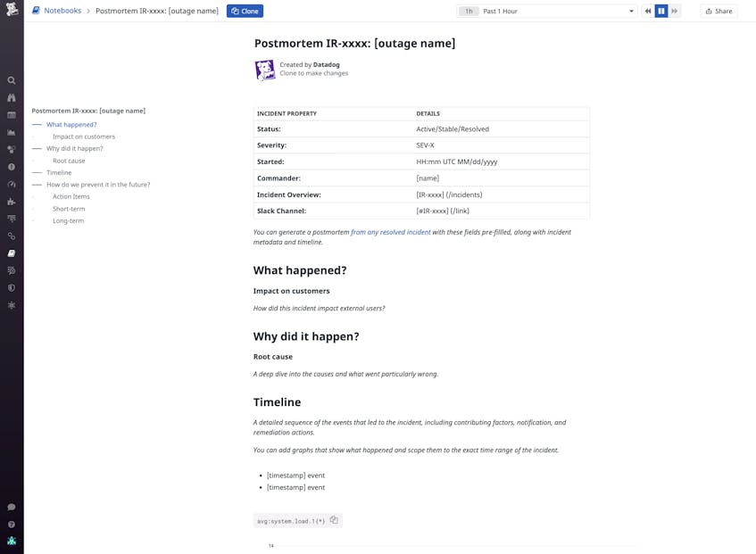Click the avg:system.load.1{*} query text

(291, 521)
